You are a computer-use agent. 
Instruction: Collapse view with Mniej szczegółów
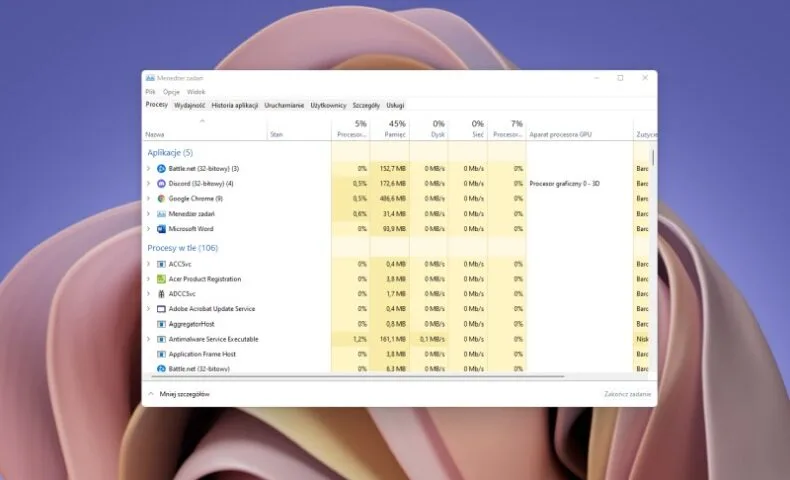[179, 394]
